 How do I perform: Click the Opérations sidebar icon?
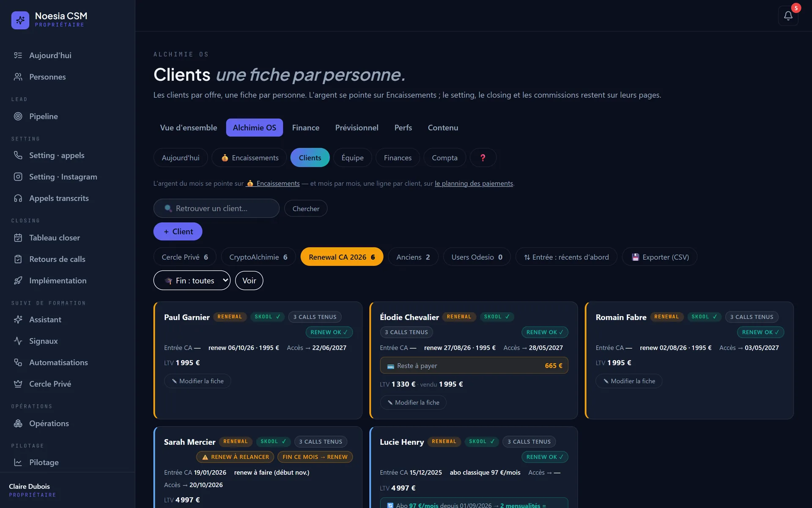(18, 423)
